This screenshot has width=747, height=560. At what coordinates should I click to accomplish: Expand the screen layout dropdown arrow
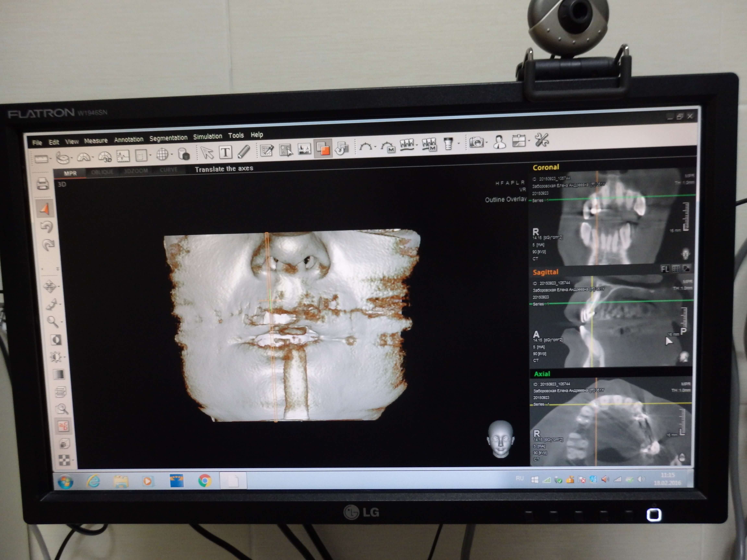[x=529, y=141]
